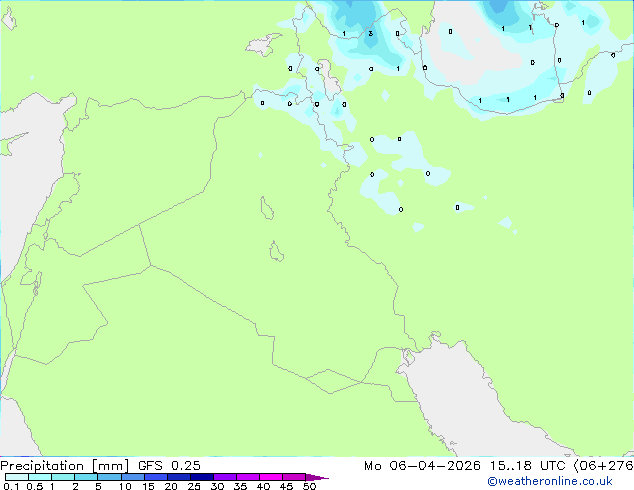The image size is (634, 490).
Task: Click the legend value '20'
Action: tap(171, 486)
